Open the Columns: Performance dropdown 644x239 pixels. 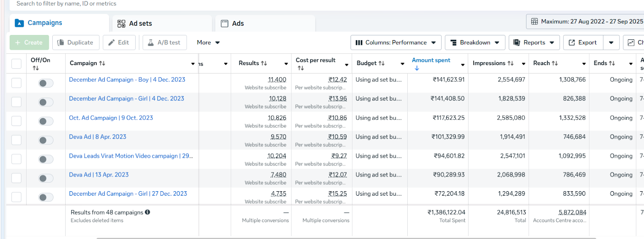click(396, 43)
